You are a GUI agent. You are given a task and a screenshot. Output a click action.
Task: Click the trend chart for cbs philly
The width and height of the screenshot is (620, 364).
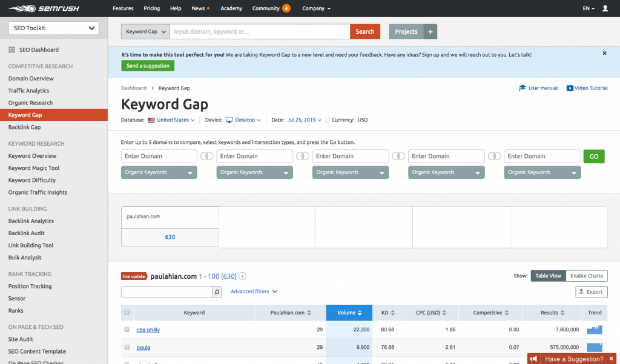[594, 330]
